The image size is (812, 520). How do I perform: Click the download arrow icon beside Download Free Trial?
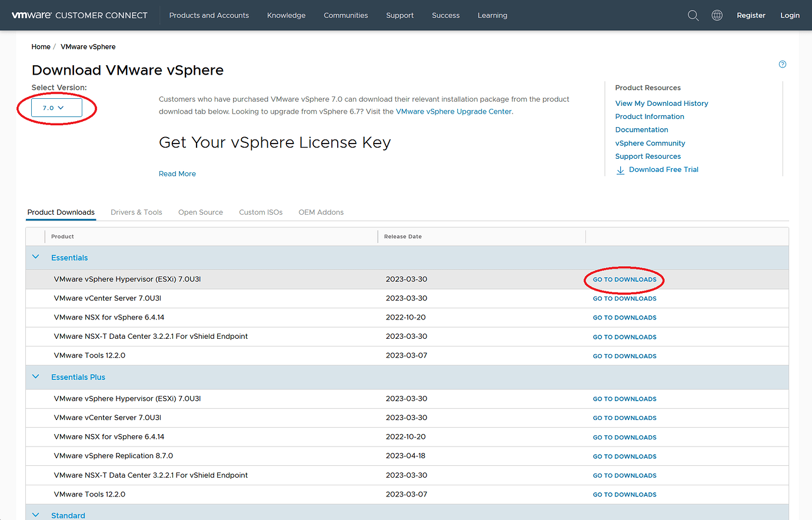click(x=620, y=170)
